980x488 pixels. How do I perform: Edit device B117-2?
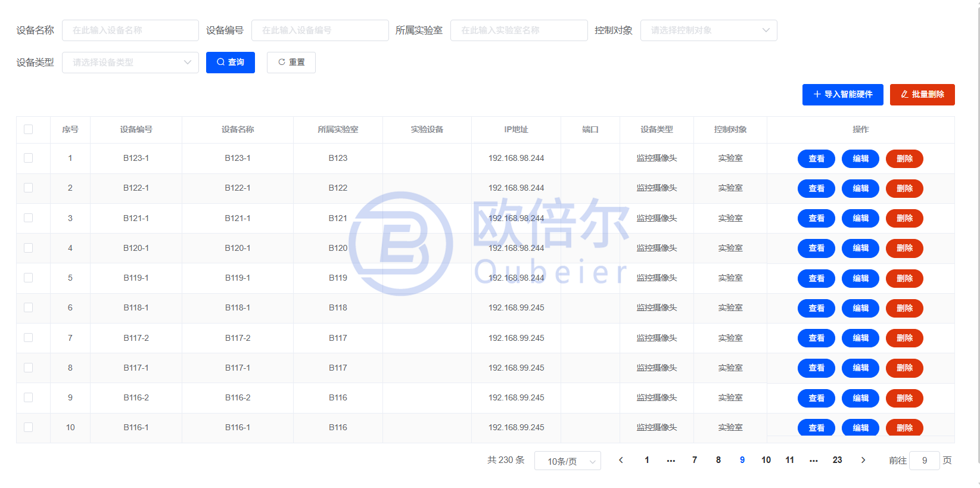coord(860,338)
